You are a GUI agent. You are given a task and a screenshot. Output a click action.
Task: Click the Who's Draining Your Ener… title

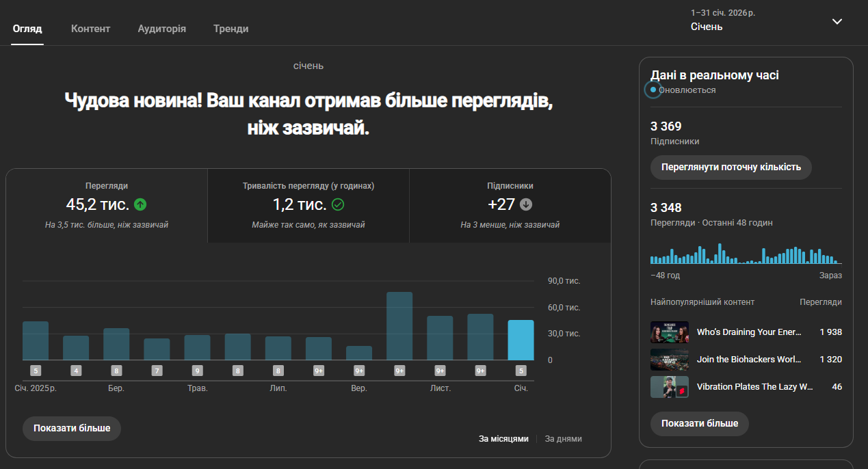(x=749, y=332)
